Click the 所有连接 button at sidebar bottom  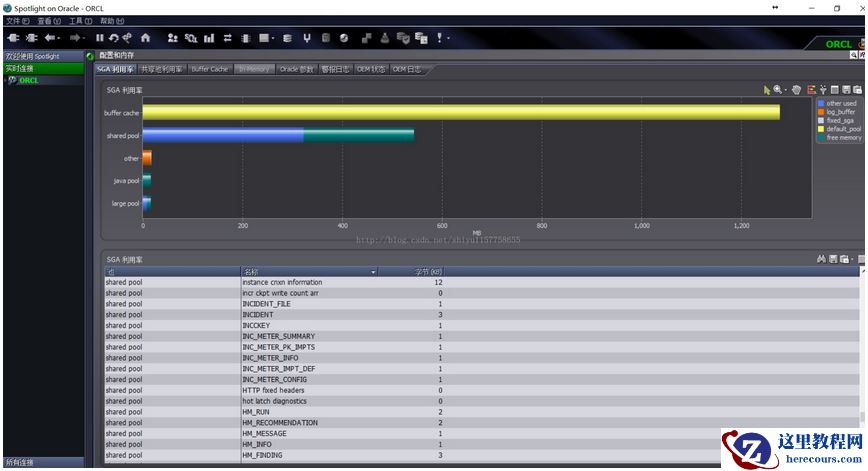[44, 462]
